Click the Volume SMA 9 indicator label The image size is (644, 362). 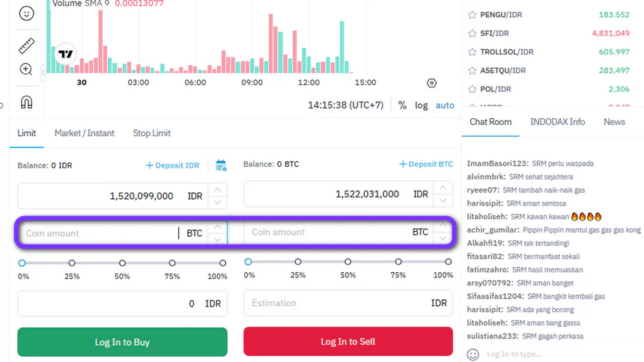tap(81, 4)
